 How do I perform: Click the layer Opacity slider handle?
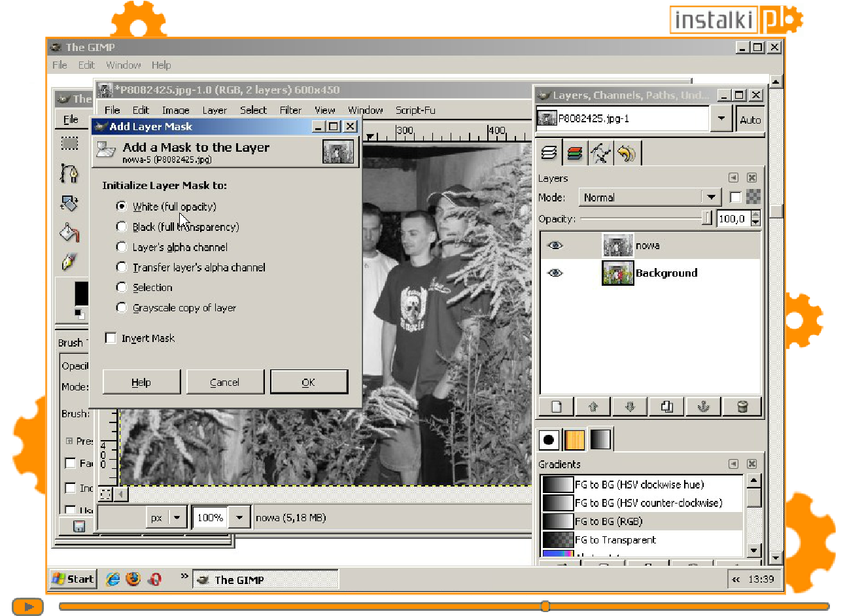706,218
